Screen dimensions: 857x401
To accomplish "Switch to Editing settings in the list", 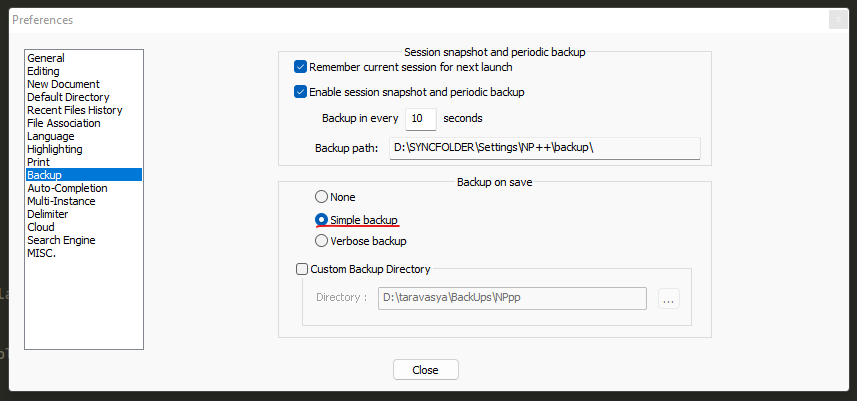I will pyautogui.click(x=43, y=71).
